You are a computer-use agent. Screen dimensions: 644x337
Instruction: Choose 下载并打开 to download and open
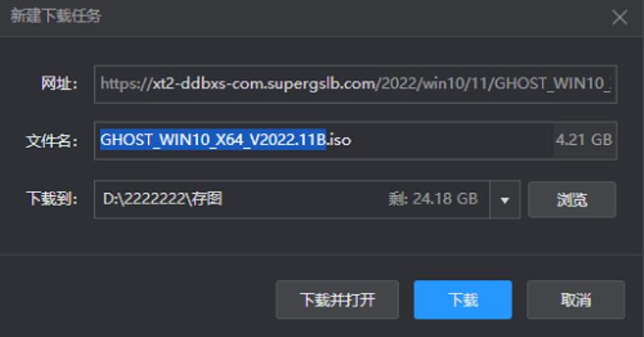[x=337, y=300]
